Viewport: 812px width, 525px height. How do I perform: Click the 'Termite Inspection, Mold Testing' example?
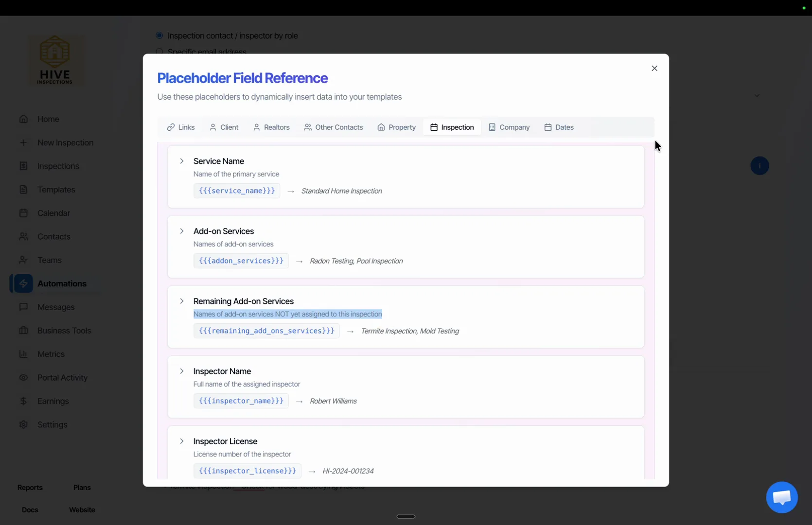[x=410, y=331]
